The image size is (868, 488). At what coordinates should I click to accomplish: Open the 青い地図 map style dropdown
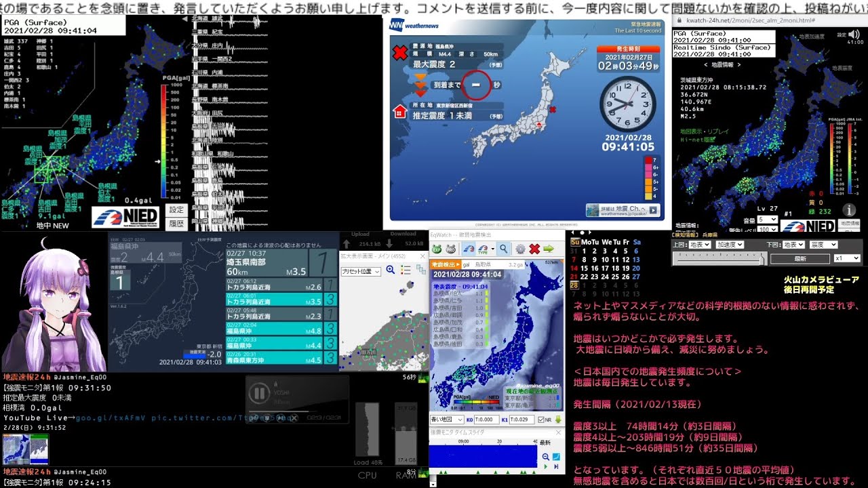click(446, 420)
